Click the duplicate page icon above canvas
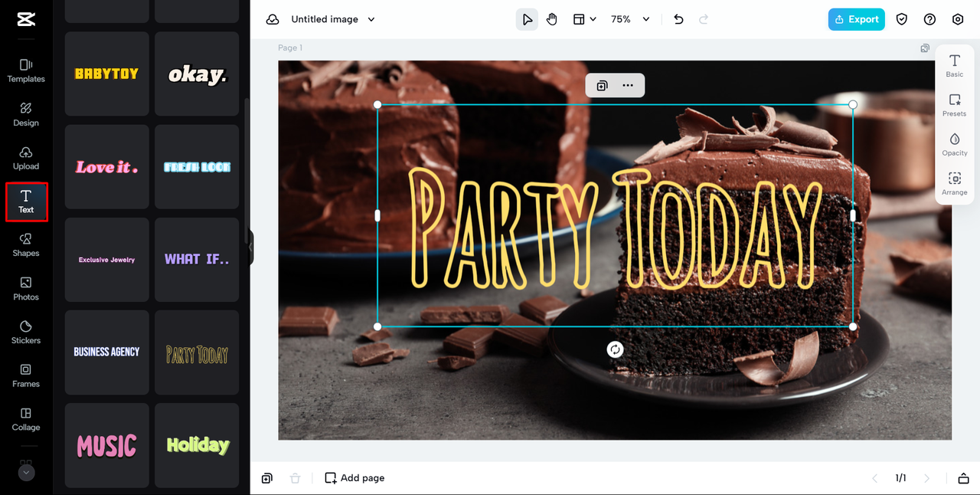This screenshot has width=980, height=495. pos(925,48)
